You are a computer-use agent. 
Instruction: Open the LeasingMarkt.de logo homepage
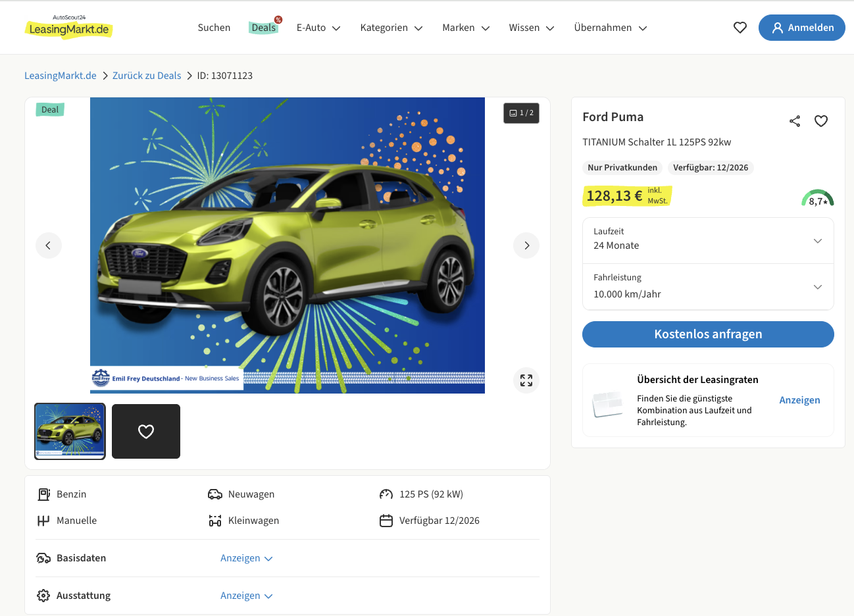[69, 27]
